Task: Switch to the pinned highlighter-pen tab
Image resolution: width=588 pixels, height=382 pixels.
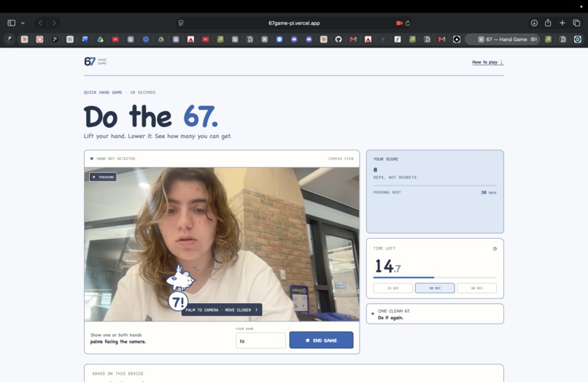Action: 9,39
